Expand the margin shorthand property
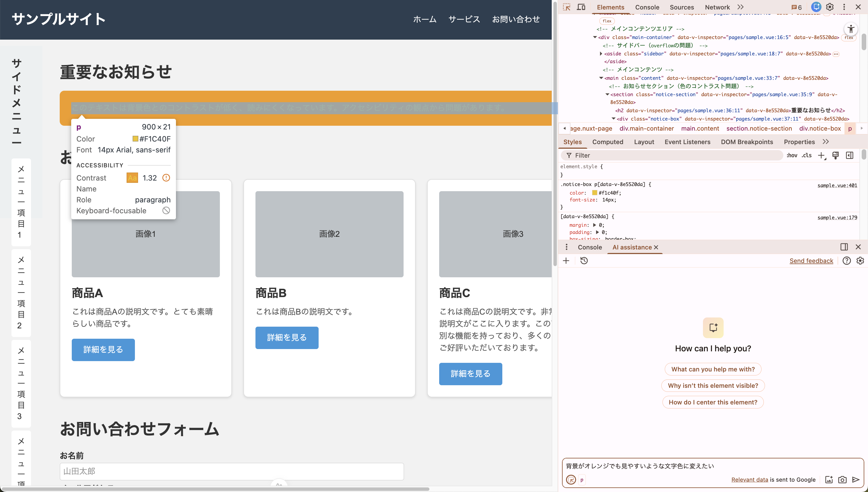The height and width of the screenshot is (492, 868). tap(594, 225)
